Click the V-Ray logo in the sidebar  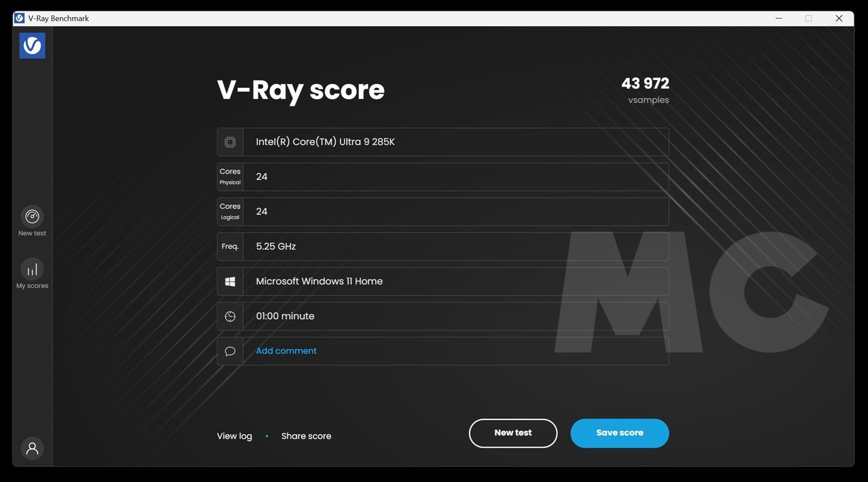click(32, 45)
